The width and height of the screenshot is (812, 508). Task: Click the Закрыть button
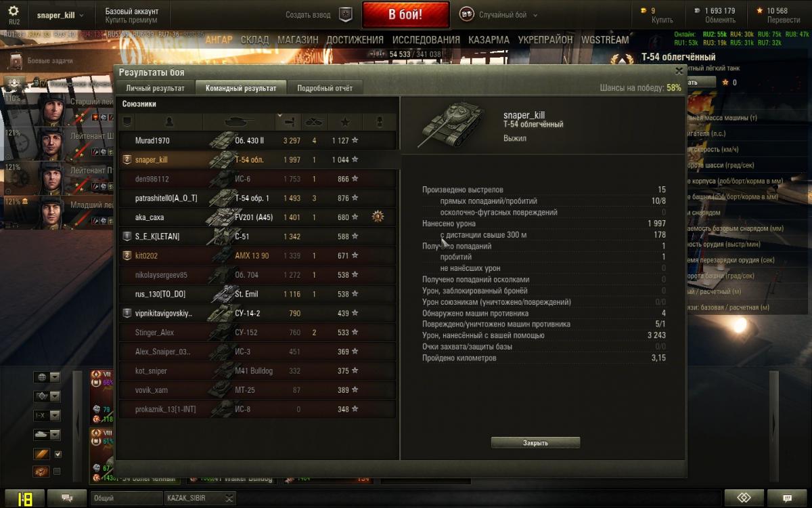tap(535, 443)
